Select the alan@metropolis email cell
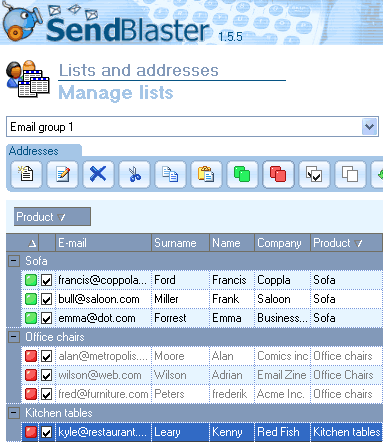383x442 pixels. point(103,356)
